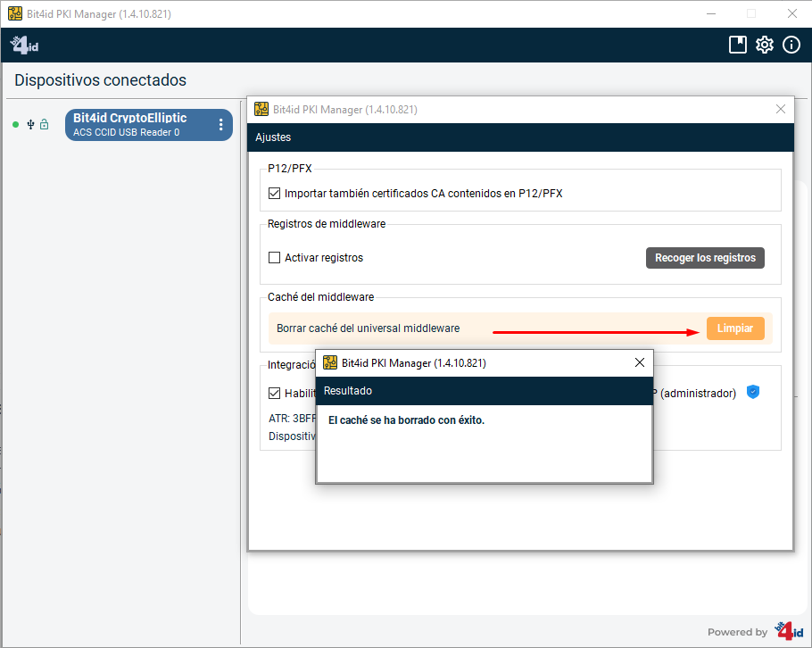Click the orange Limpiar button
The width and height of the screenshot is (812, 648).
point(735,328)
